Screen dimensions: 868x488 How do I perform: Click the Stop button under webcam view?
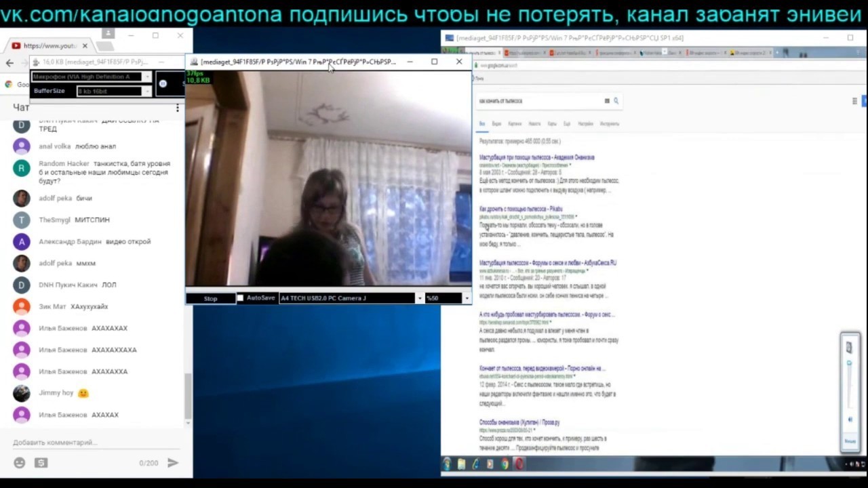pos(210,298)
